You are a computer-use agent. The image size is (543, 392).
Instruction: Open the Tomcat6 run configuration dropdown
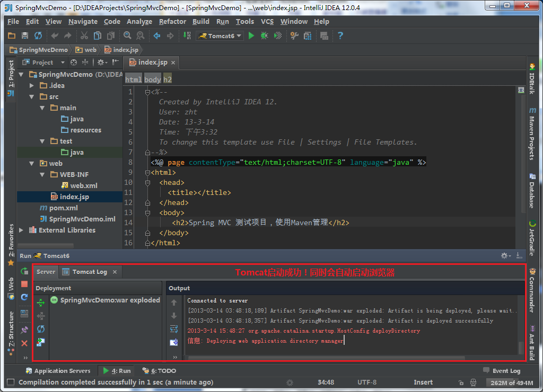220,35
